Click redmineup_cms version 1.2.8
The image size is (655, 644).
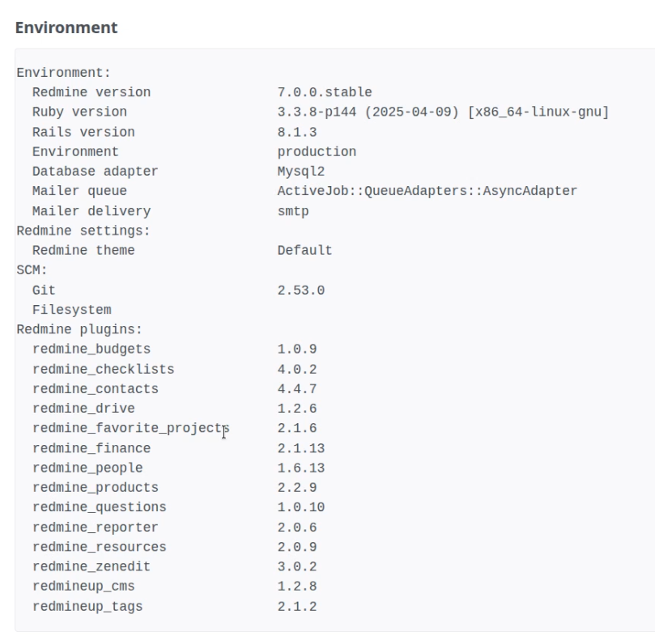297,586
